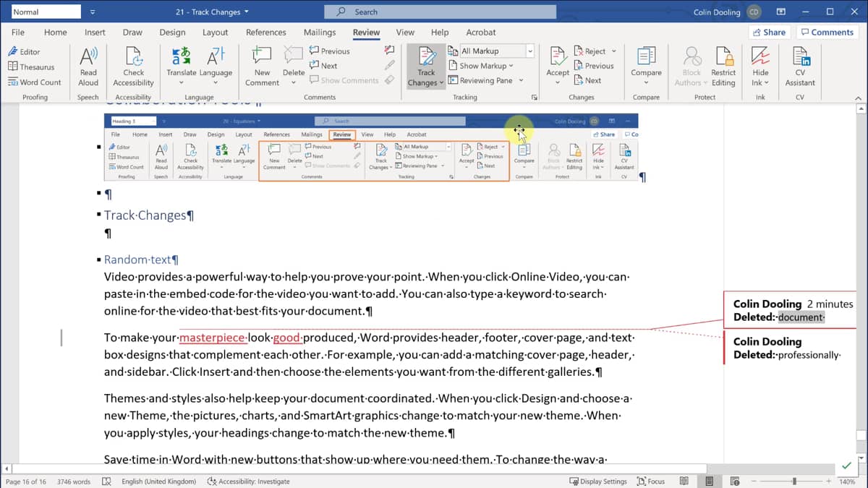Start Read Aloud
The image size is (868, 488).
[88, 67]
